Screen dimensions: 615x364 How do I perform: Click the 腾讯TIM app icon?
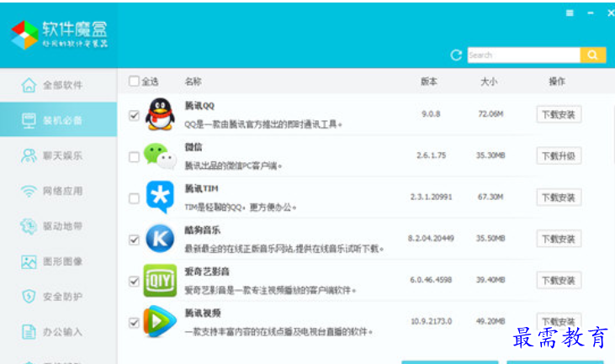click(160, 197)
